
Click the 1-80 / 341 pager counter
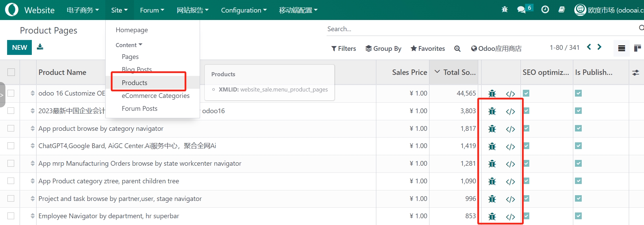click(564, 47)
